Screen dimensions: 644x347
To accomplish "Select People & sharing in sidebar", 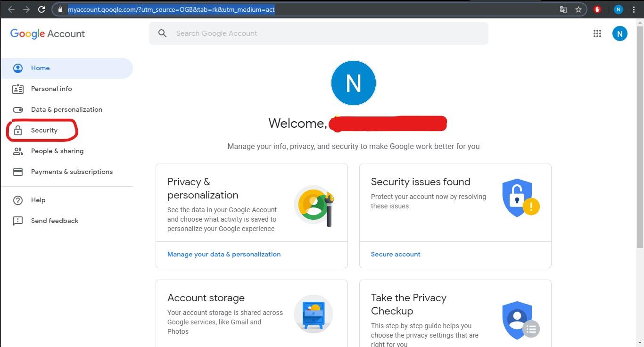I will click(x=57, y=151).
